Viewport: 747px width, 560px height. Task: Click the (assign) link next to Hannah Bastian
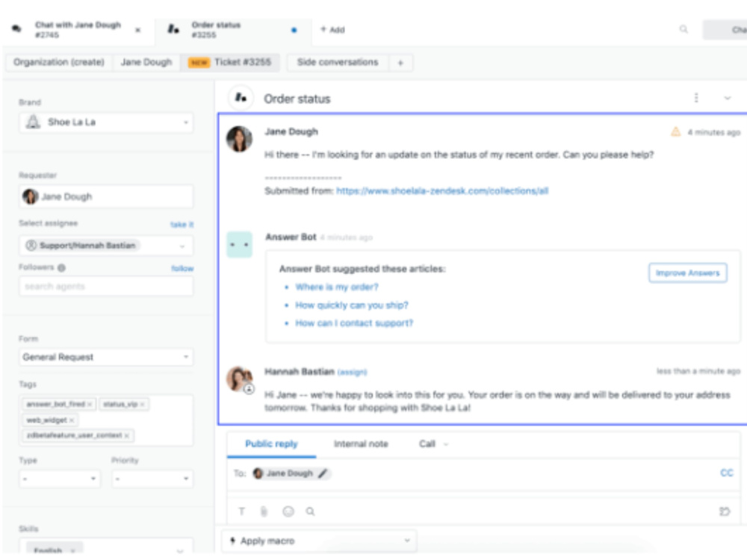(352, 372)
